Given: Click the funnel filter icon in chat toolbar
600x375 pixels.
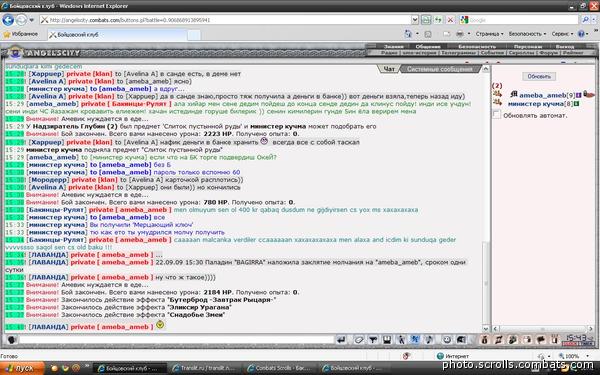Looking at the screenshot, I should 373,340.
